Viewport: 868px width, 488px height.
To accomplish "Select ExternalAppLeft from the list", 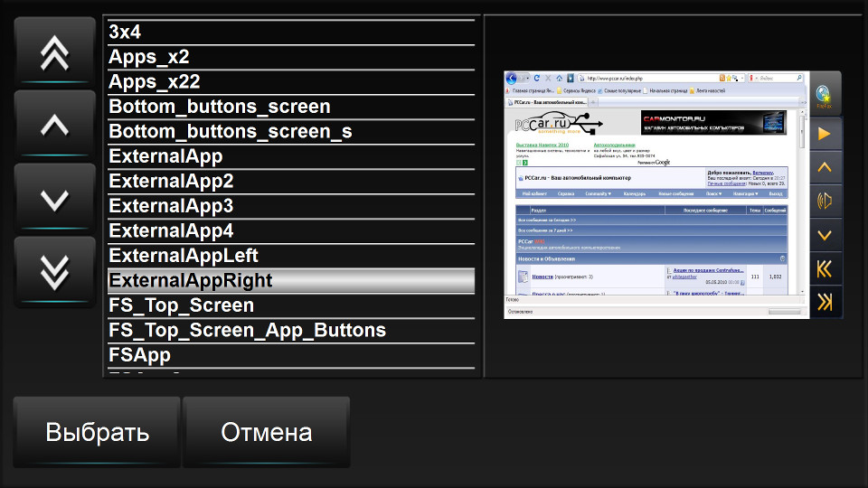I will [290, 256].
